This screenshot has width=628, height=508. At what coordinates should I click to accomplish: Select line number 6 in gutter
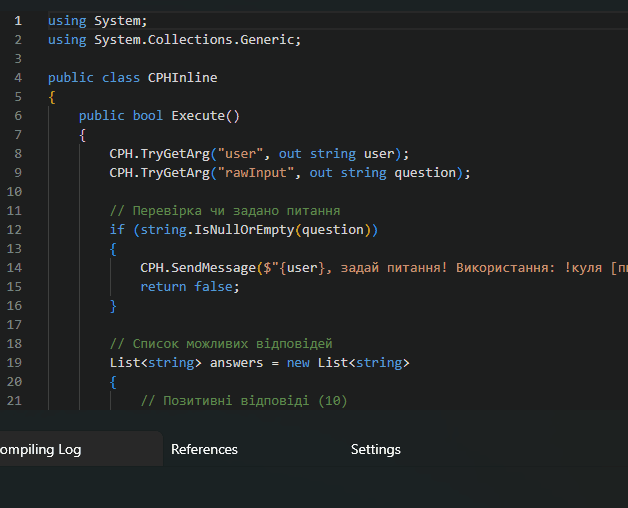(17, 115)
